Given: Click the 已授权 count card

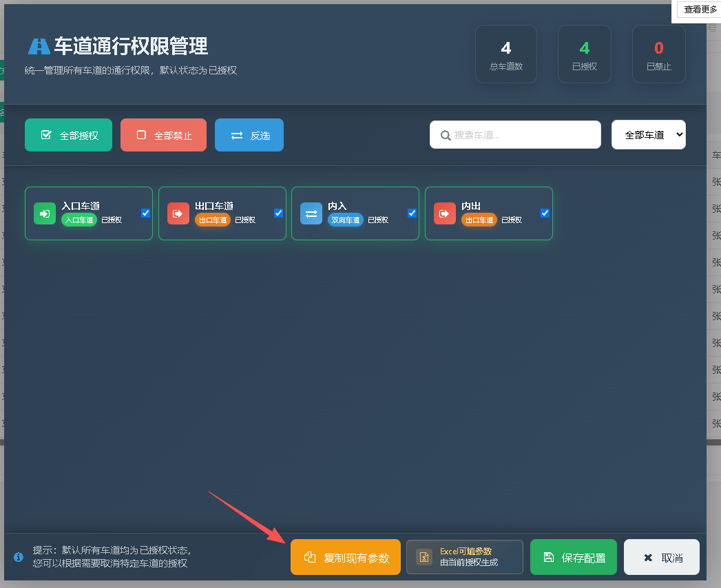Looking at the screenshot, I should [x=585, y=54].
